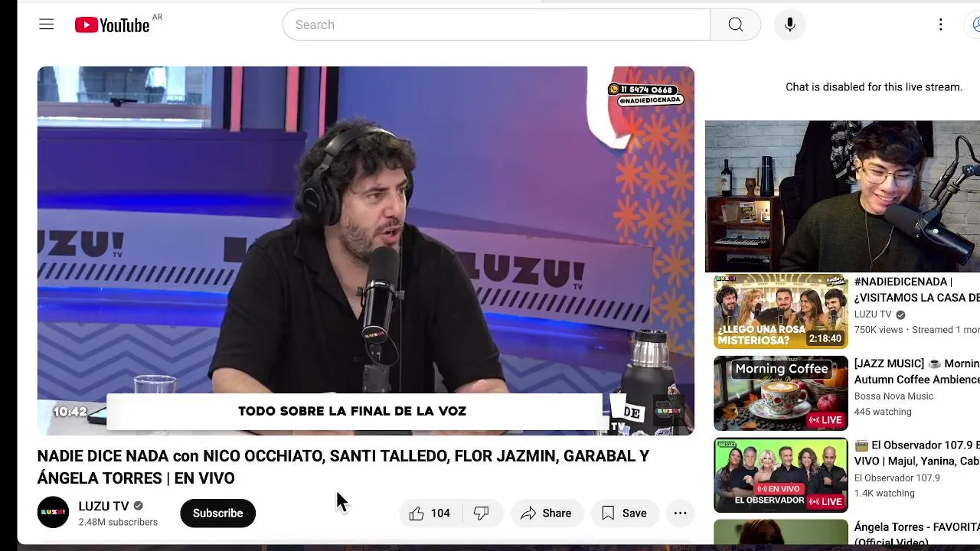
Task: Open the three-dot settings menu in header
Action: point(940,24)
